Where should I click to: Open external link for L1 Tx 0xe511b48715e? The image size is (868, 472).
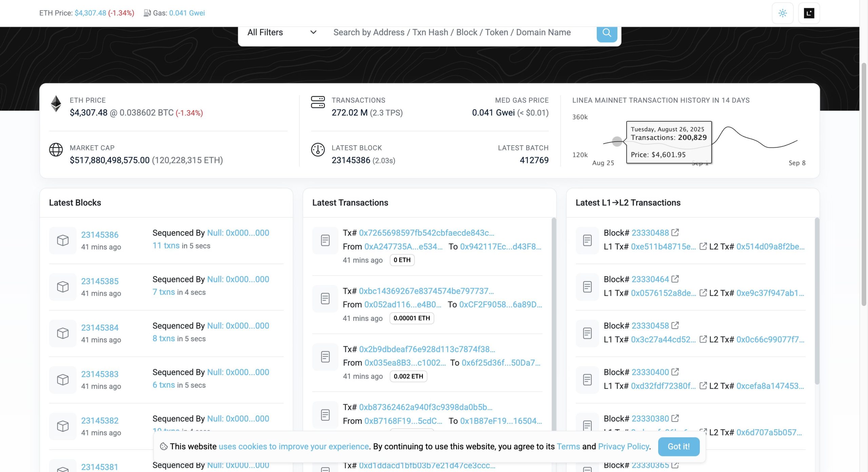point(703,247)
